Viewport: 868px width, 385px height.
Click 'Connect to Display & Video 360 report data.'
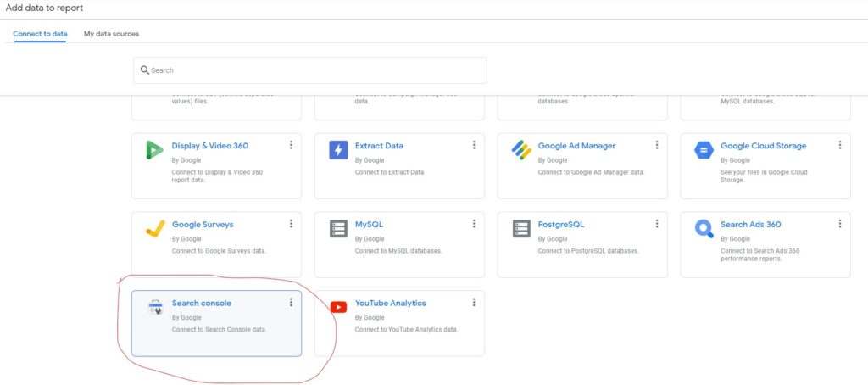[217, 176]
